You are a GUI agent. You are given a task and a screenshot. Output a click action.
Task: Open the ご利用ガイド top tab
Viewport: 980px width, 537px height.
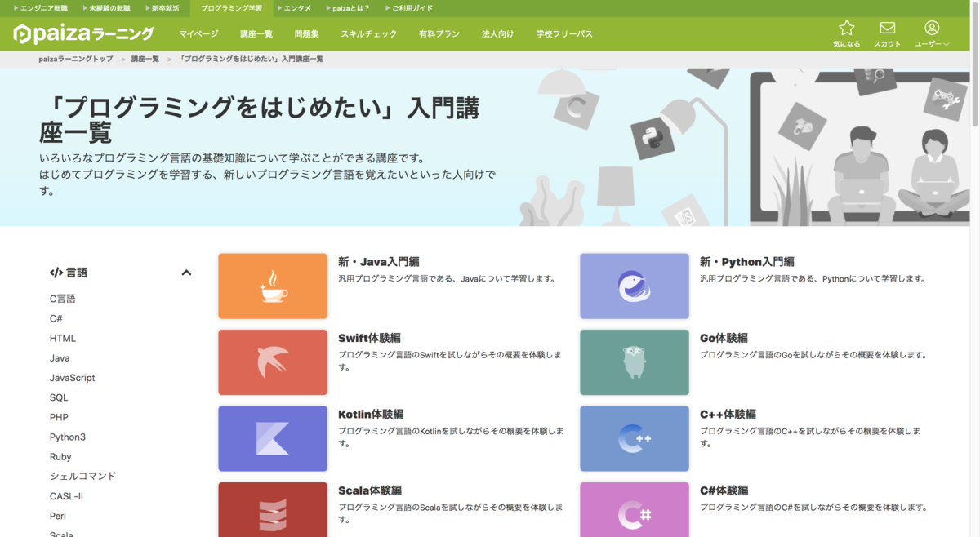click(x=408, y=8)
